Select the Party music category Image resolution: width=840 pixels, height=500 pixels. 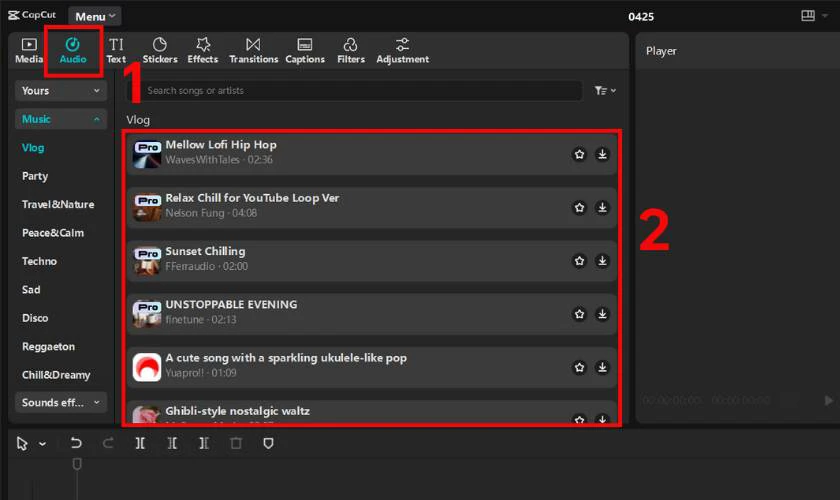35,176
